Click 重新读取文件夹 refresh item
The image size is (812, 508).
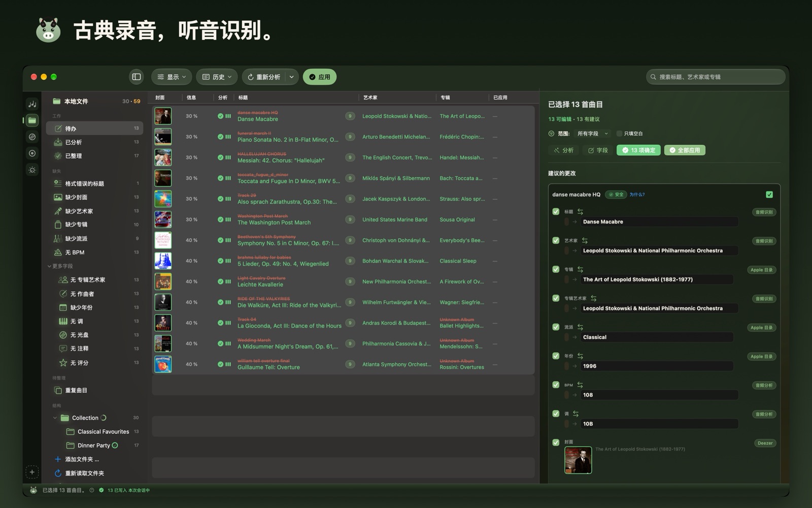click(79, 473)
